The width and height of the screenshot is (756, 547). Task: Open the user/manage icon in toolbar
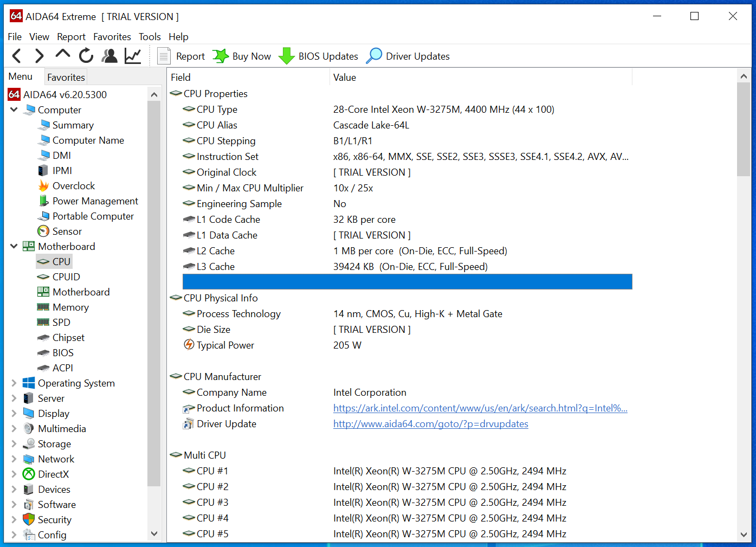109,56
